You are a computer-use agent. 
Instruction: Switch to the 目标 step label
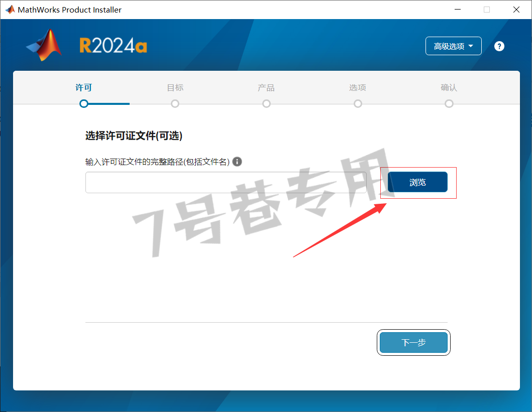tap(175, 88)
